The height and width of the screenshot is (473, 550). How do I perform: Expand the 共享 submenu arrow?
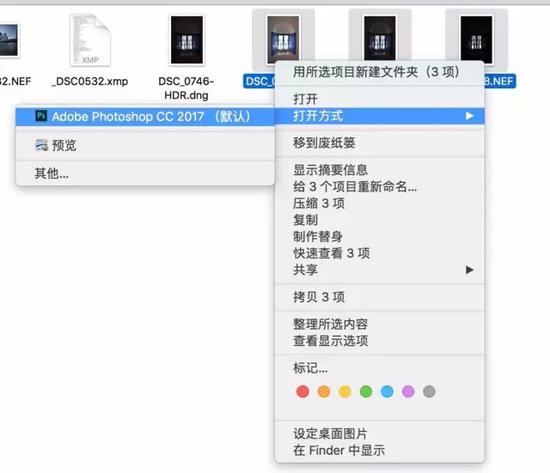[x=470, y=270]
